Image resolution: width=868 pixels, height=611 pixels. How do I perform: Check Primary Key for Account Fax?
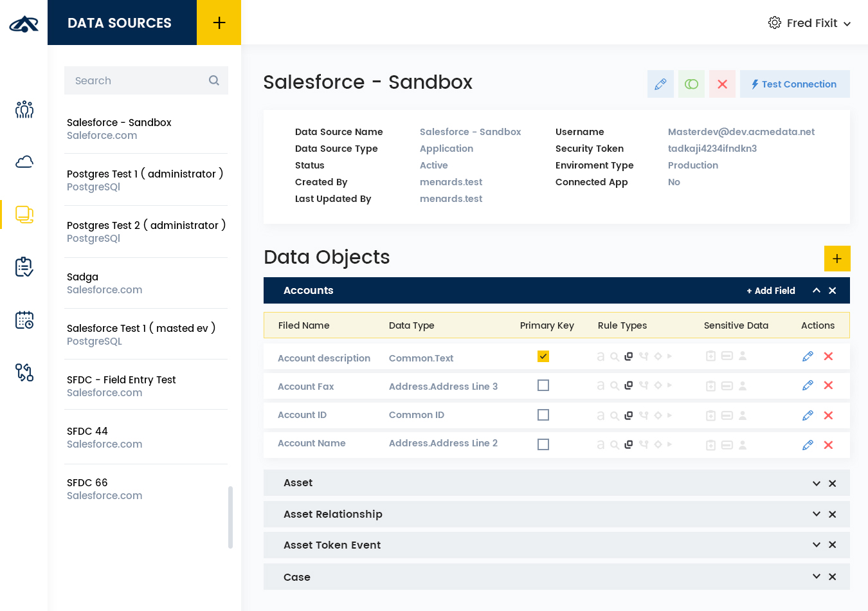(x=543, y=385)
